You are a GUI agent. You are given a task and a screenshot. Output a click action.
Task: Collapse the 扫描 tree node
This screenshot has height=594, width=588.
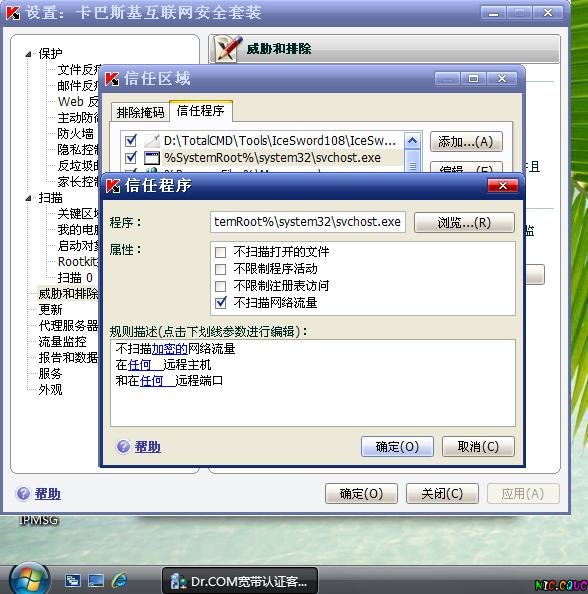[28, 199]
